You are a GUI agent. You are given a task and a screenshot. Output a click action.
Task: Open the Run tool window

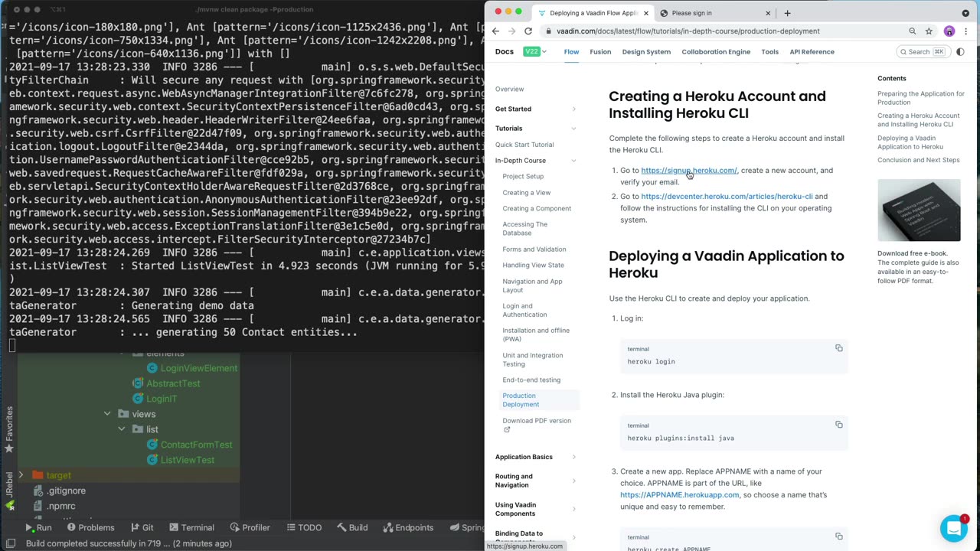[38, 527]
